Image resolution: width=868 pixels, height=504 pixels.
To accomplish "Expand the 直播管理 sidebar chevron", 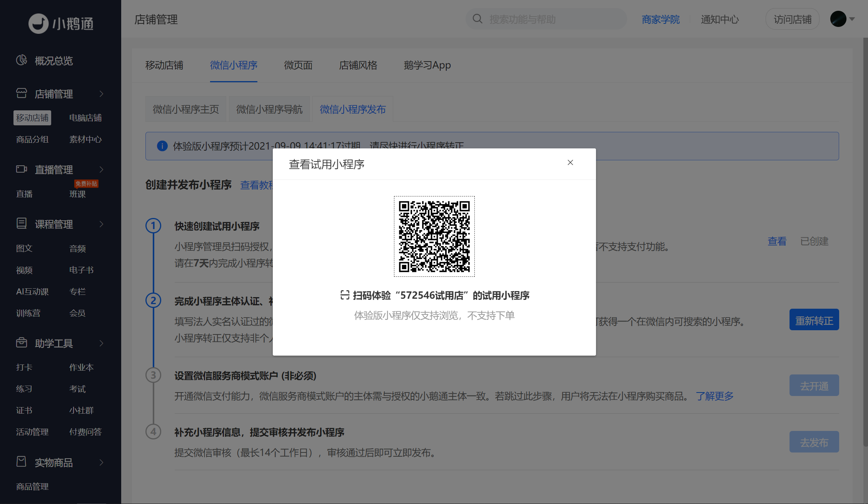I will (x=102, y=170).
